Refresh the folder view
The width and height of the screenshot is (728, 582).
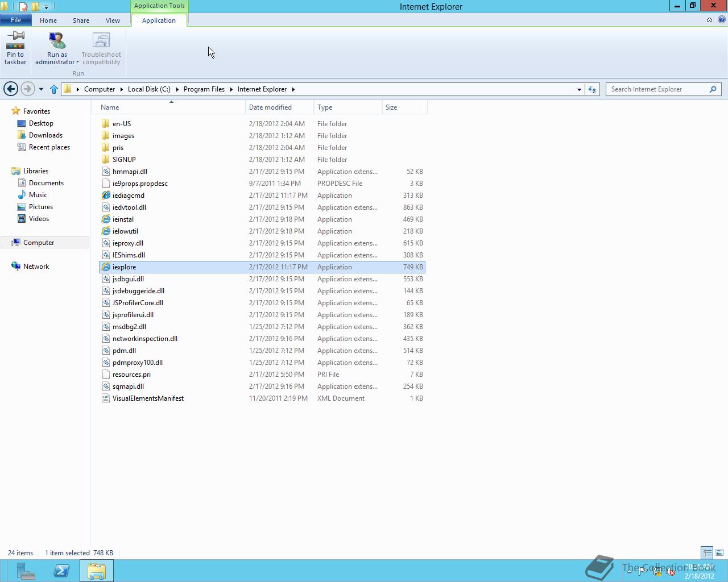point(592,89)
